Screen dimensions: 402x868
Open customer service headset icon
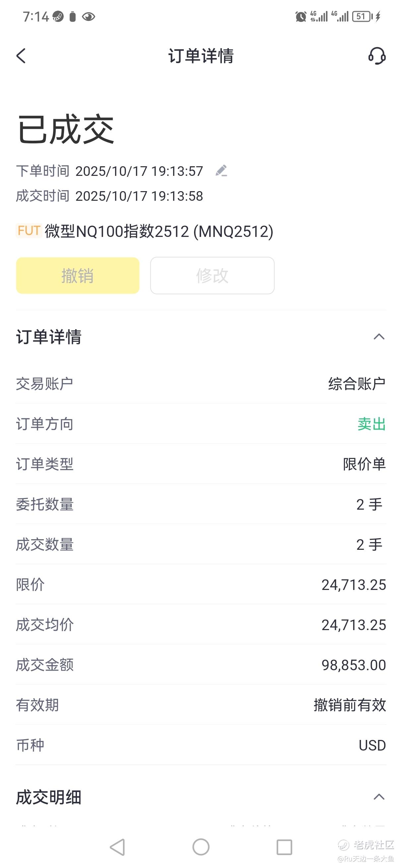click(377, 56)
